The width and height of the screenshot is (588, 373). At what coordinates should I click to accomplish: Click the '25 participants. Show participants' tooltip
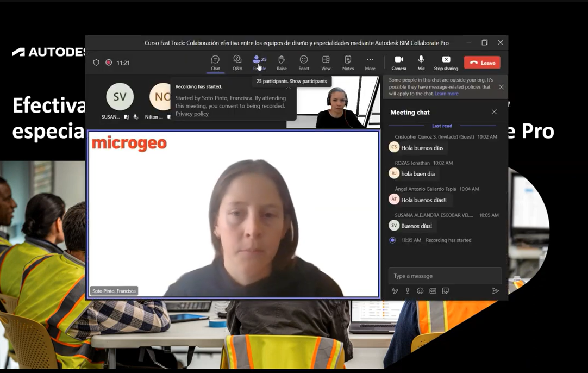point(292,81)
